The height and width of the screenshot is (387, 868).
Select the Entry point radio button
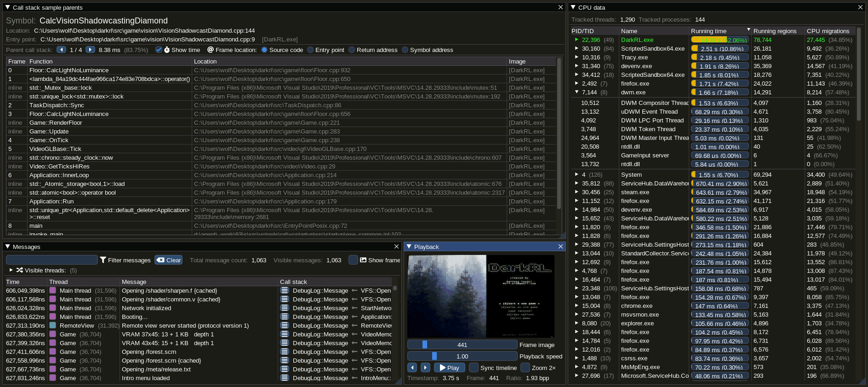click(x=310, y=50)
